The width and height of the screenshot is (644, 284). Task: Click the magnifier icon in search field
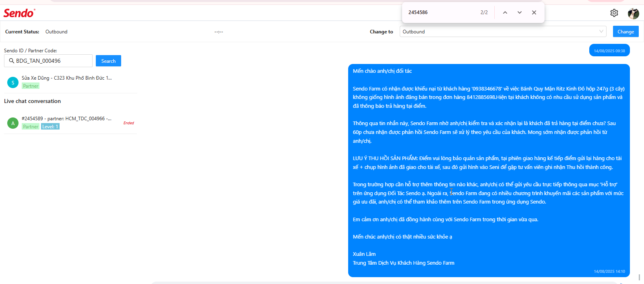(12, 61)
